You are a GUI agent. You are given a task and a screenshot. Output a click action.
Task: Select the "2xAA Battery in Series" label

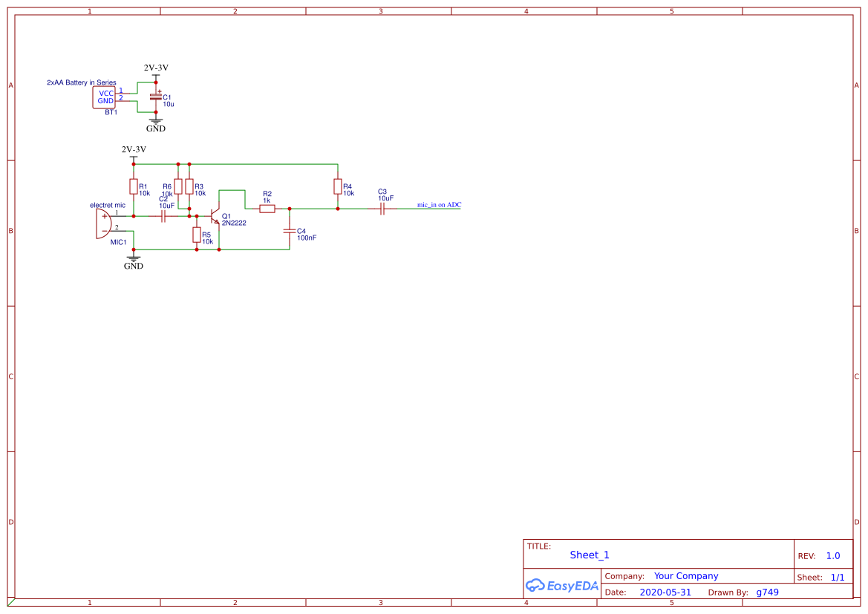(x=82, y=82)
